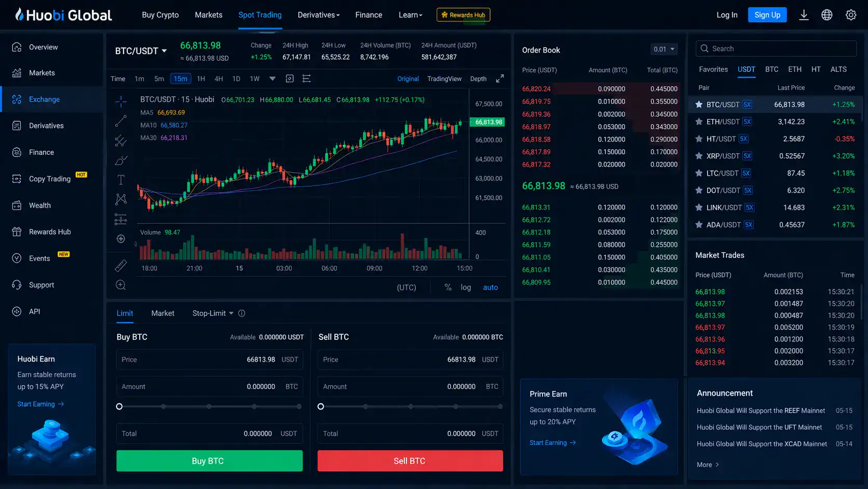Click Start Earning in Prime Earn

[x=552, y=443]
